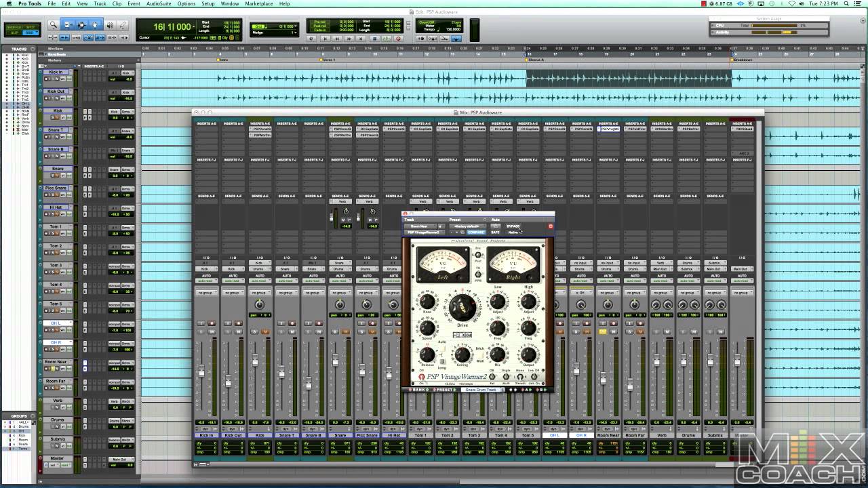This screenshot has height=488, width=868.
Task: Enable Spot edit mode
Action: (x=31, y=27)
